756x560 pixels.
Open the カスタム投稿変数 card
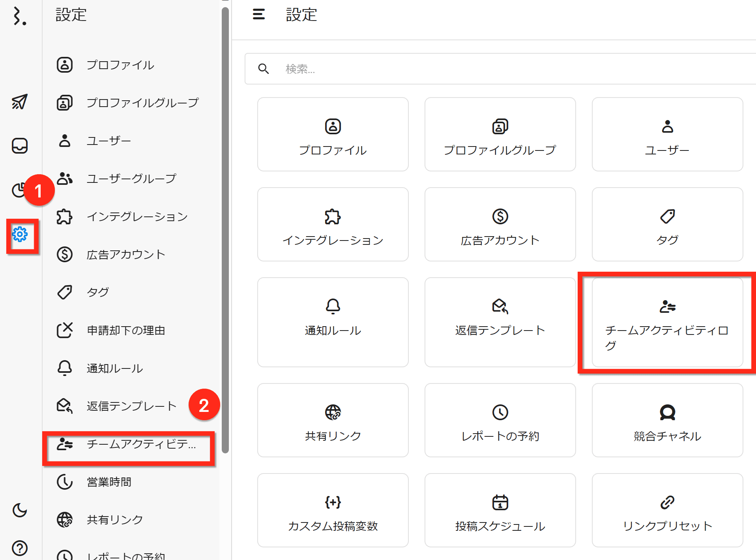333,510
